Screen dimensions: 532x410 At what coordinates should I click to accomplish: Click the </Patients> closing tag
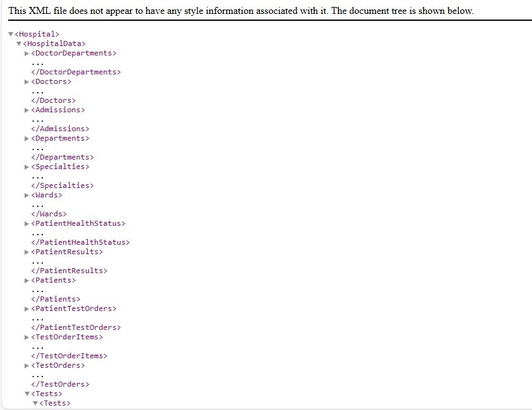(56, 299)
